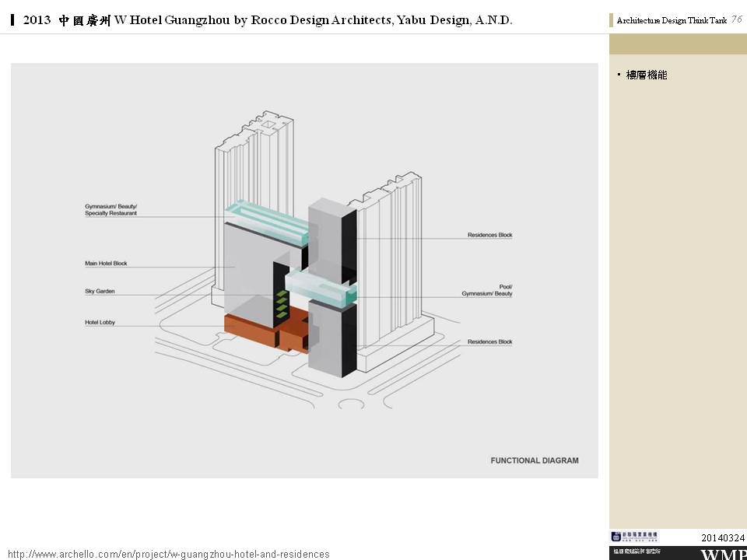Select the 'Gymnasium/ Beauty/ Specialty Restaurant' label

111,209
